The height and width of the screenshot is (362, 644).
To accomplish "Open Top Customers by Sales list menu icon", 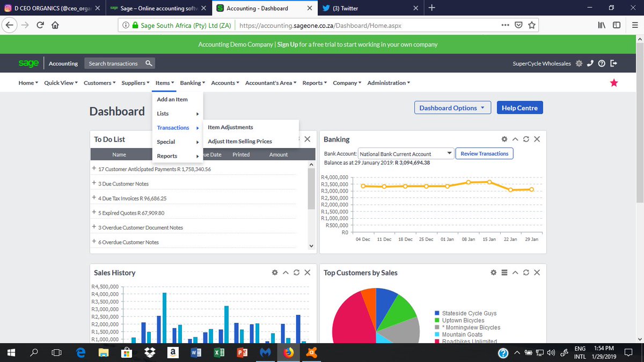I will [x=504, y=272].
